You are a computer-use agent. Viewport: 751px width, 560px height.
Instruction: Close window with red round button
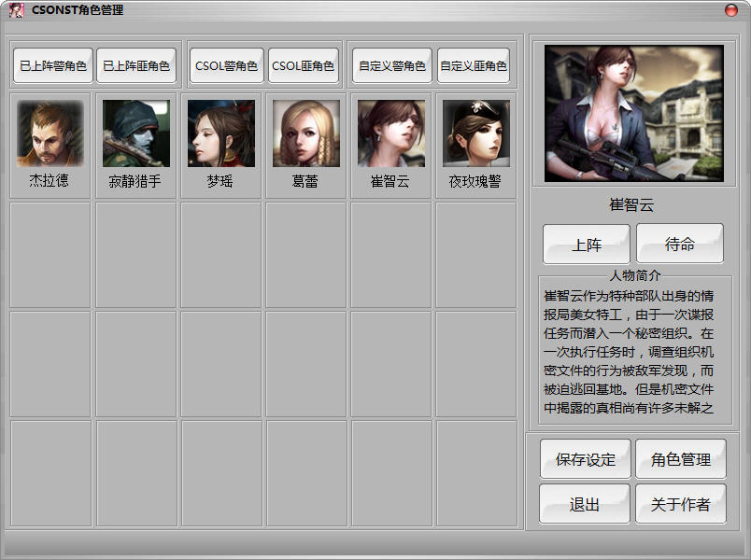point(730,10)
